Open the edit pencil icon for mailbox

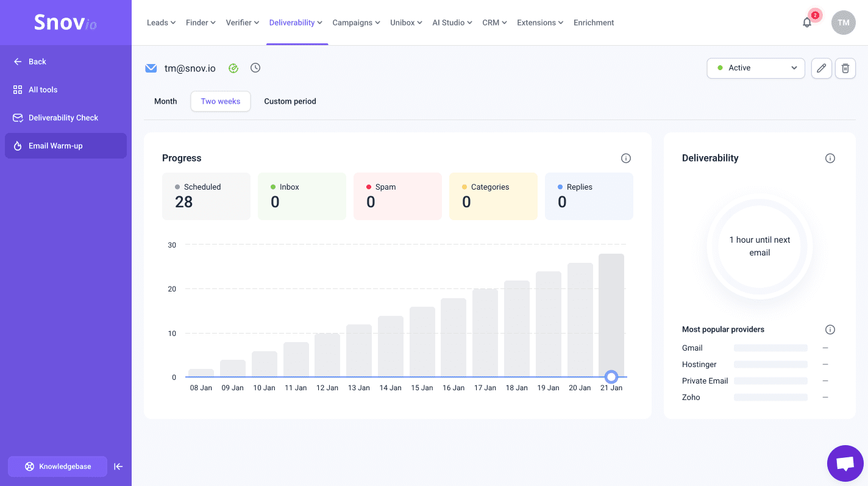pyautogui.click(x=821, y=68)
